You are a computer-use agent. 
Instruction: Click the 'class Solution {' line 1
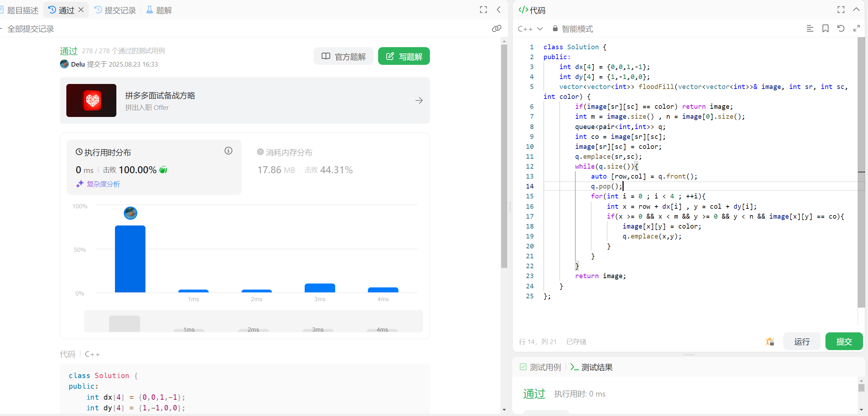575,47
